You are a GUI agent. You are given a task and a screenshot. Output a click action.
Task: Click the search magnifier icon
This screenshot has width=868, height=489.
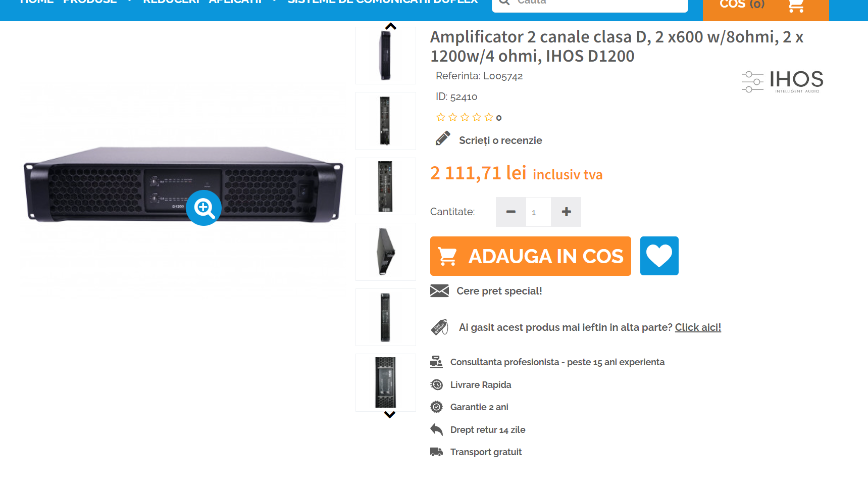504,2
